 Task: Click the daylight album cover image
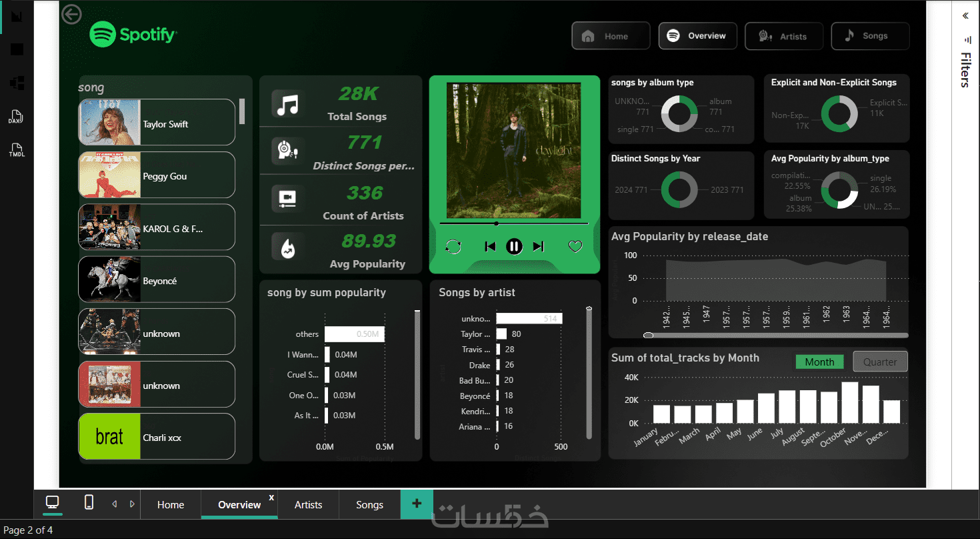[x=514, y=151]
